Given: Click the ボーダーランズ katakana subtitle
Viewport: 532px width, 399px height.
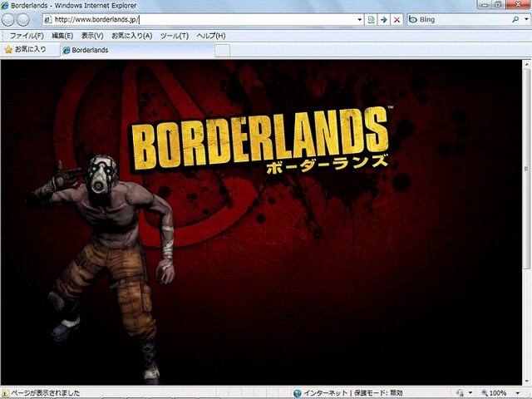Looking at the screenshot, I should 327,163.
